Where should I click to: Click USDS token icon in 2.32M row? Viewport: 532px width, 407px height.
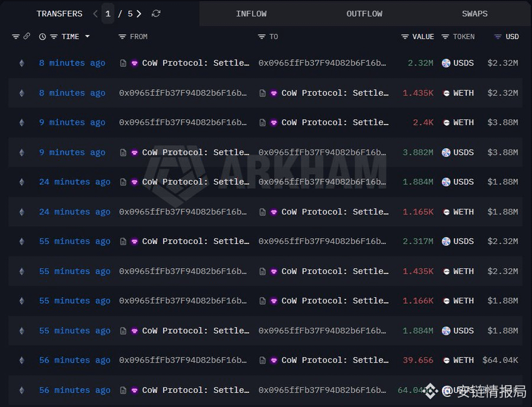[446, 63]
